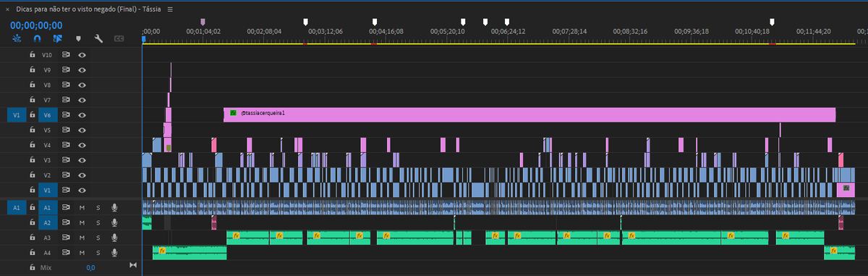The height and width of the screenshot is (276, 868).
Task: Toggle lock on the Mix track
Action: click(32, 267)
